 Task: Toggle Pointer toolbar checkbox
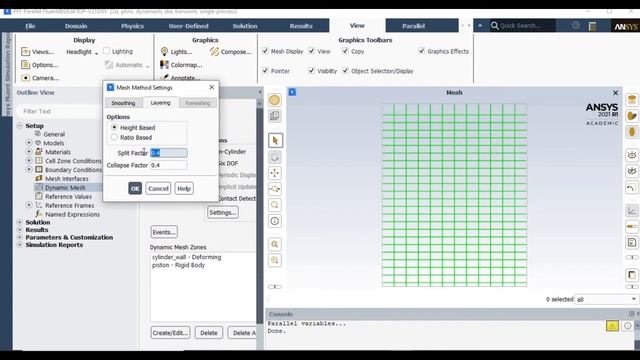click(x=265, y=71)
